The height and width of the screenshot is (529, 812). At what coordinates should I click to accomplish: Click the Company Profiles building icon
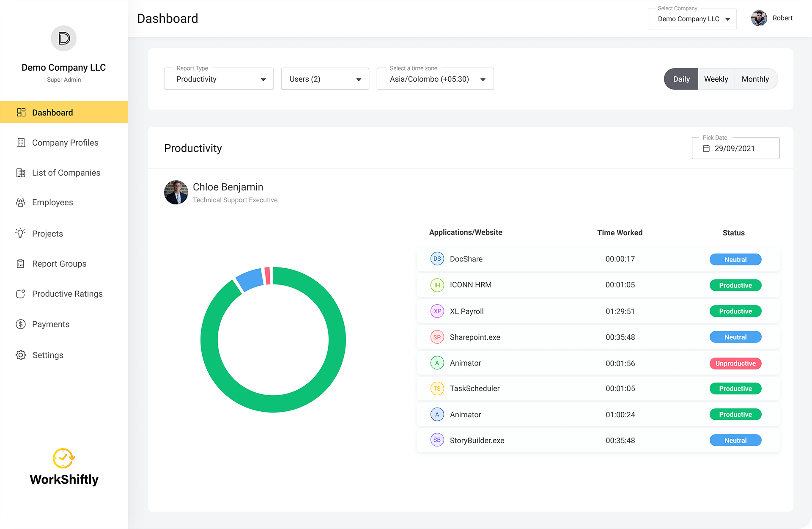click(x=21, y=143)
